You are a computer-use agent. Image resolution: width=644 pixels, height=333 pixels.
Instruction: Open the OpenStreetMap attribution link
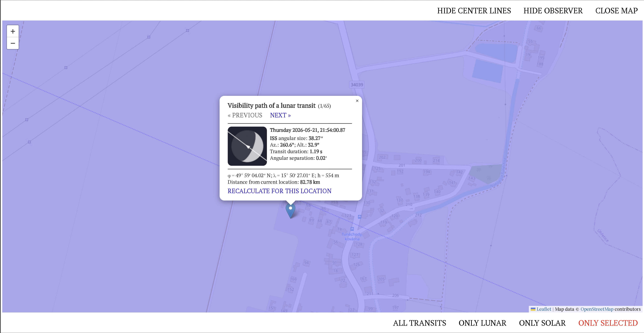point(597,309)
